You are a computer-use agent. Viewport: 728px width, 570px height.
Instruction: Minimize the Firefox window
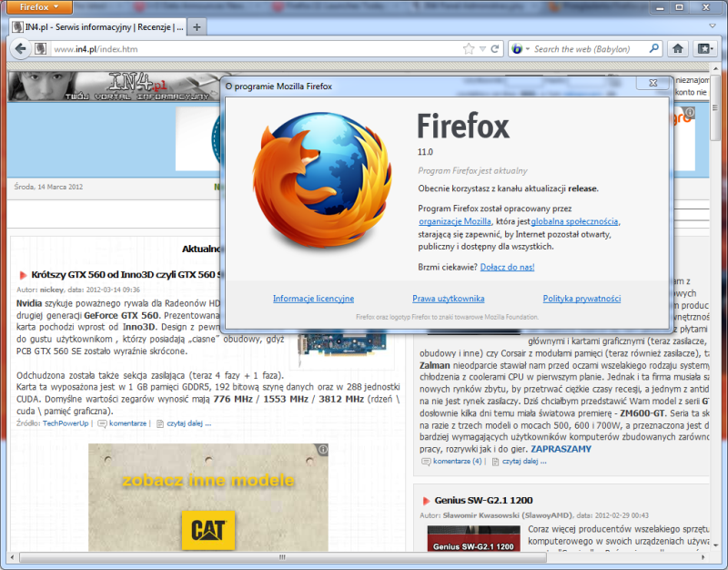(660, 7)
